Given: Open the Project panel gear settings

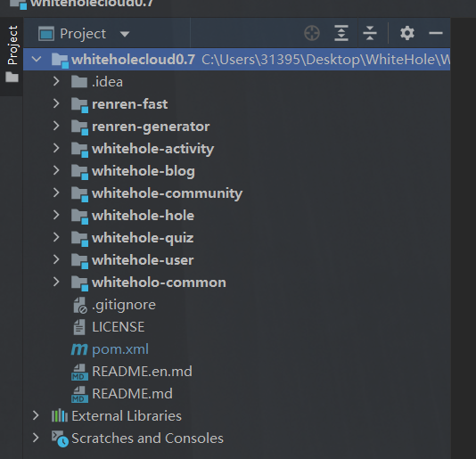Looking at the screenshot, I should pos(407,33).
